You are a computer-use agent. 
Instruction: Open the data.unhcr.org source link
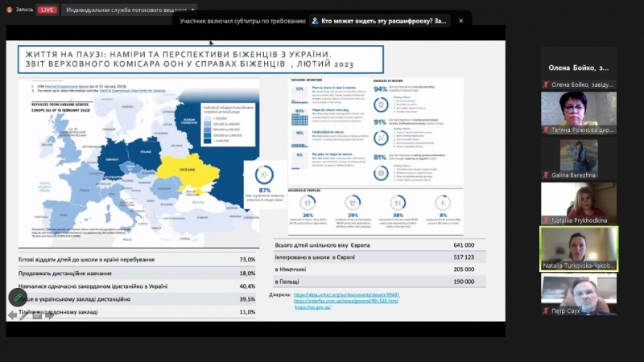346,294
